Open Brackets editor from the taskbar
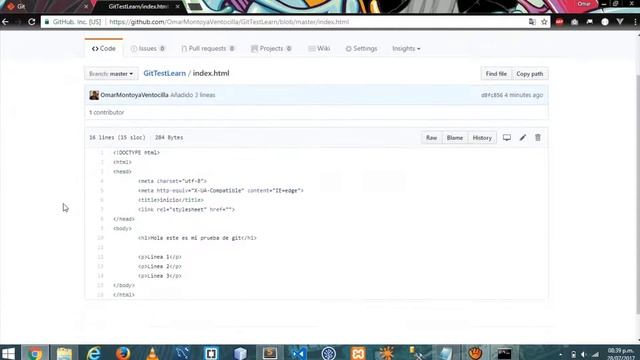 click(211, 353)
